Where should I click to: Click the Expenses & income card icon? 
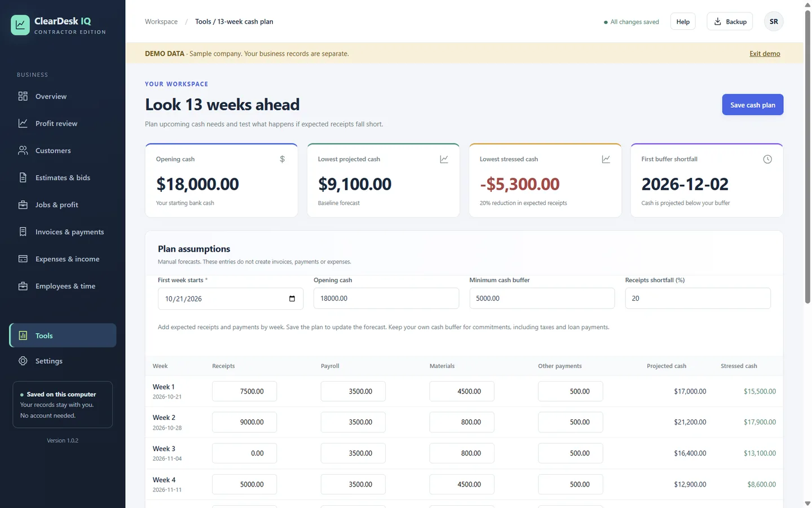(23, 259)
